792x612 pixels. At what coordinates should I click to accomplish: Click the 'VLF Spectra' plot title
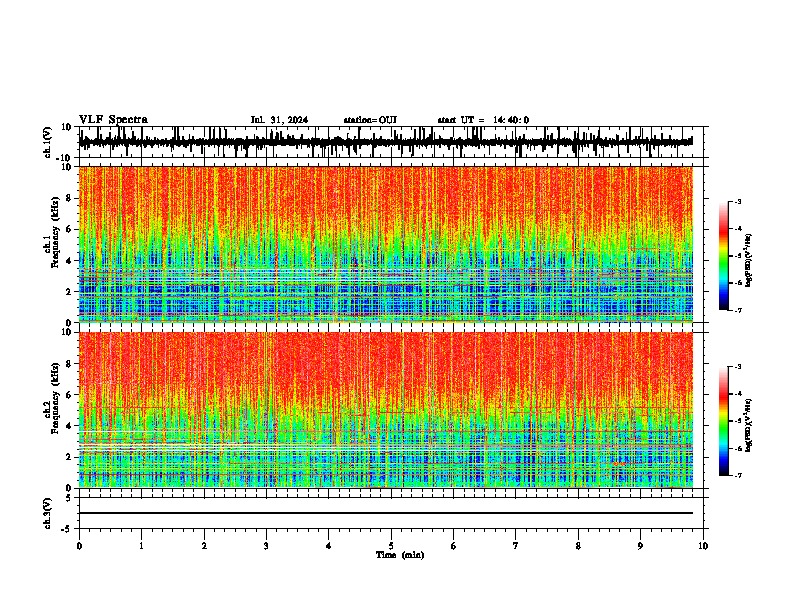[x=113, y=120]
